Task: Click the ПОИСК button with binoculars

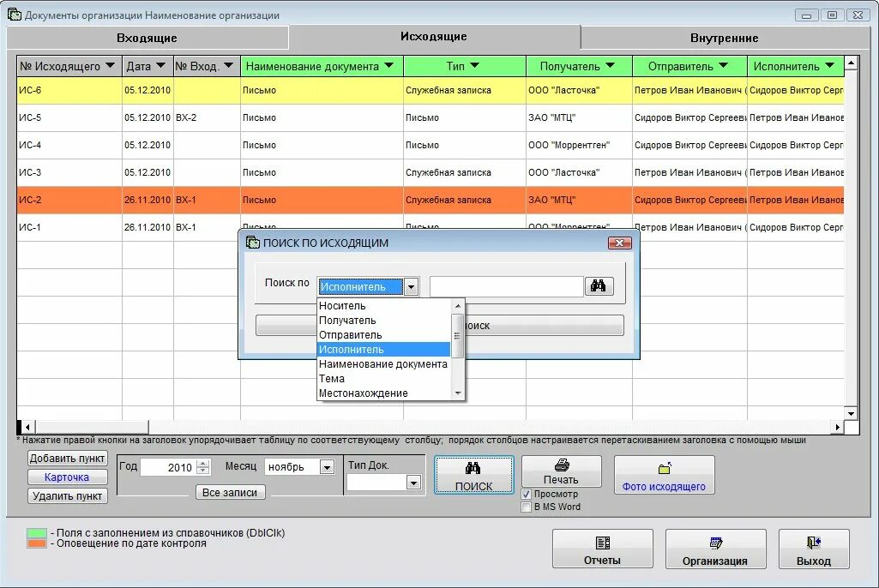Action: (x=473, y=475)
